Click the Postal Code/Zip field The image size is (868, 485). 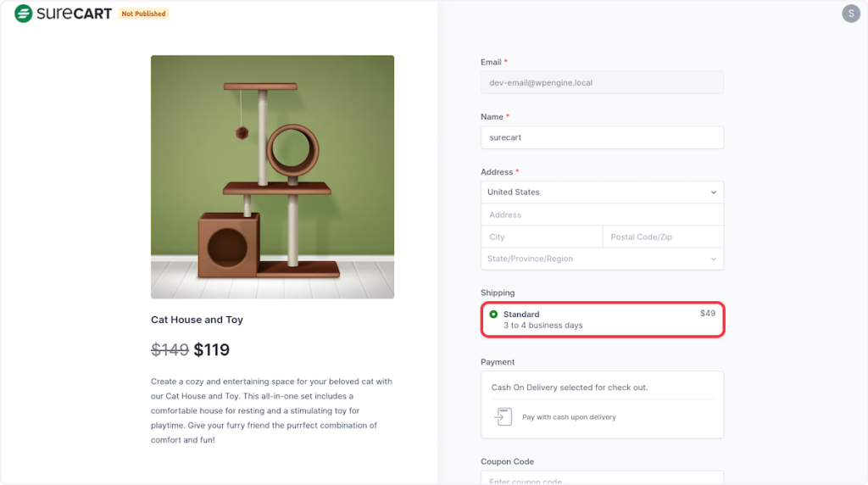pos(663,237)
